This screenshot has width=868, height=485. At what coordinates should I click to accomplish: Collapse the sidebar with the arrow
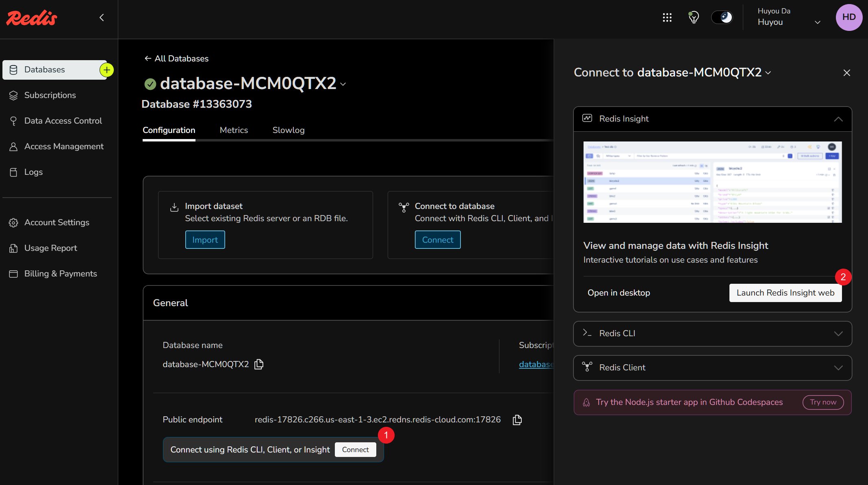(x=102, y=17)
